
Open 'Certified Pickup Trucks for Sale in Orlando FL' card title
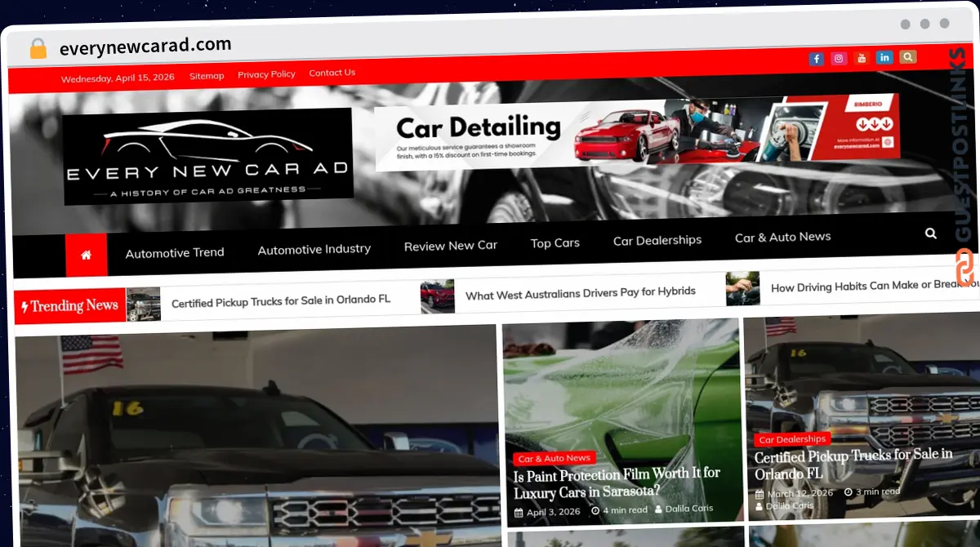click(x=853, y=464)
